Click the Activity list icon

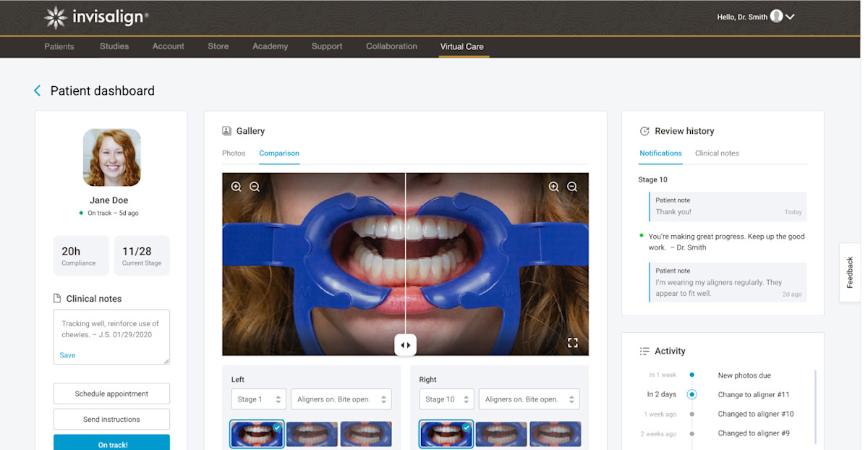click(x=644, y=351)
